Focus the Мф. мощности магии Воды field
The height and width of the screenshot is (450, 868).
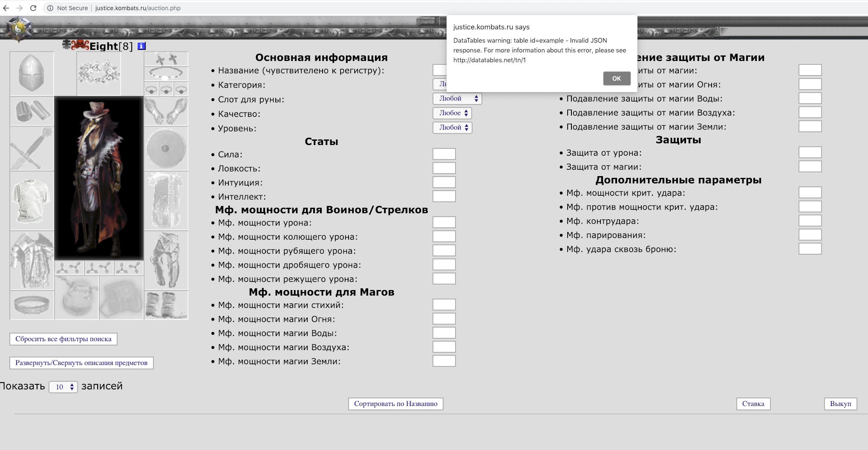(444, 333)
